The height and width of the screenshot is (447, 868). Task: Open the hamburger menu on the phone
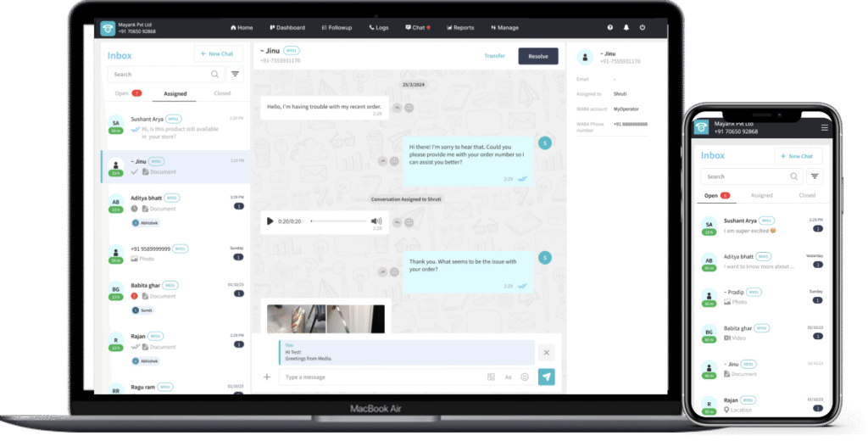[x=824, y=127]
